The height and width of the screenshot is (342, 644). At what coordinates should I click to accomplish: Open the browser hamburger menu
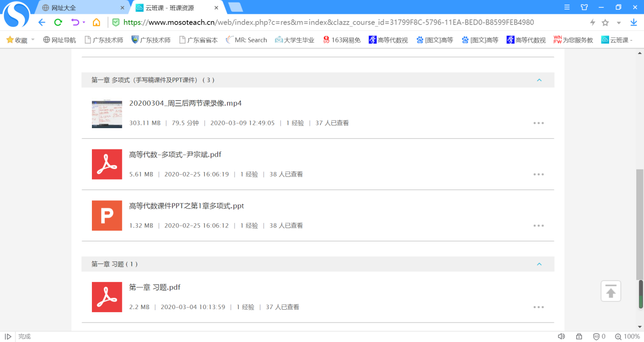pos(567,7)
